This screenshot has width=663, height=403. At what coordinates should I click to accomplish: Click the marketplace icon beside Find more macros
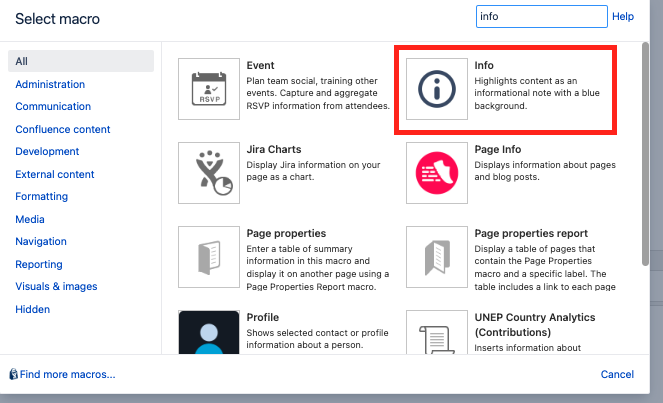[x=14, y=374]
